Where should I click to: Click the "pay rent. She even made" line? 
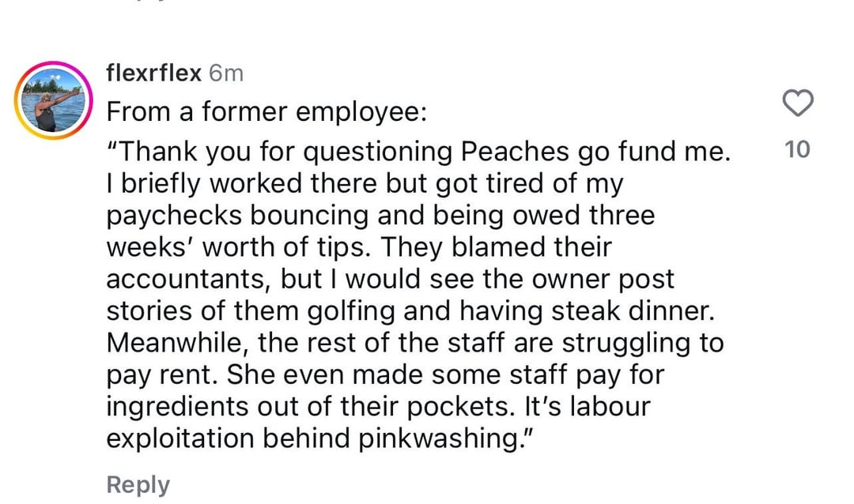[x=385, y=375]
